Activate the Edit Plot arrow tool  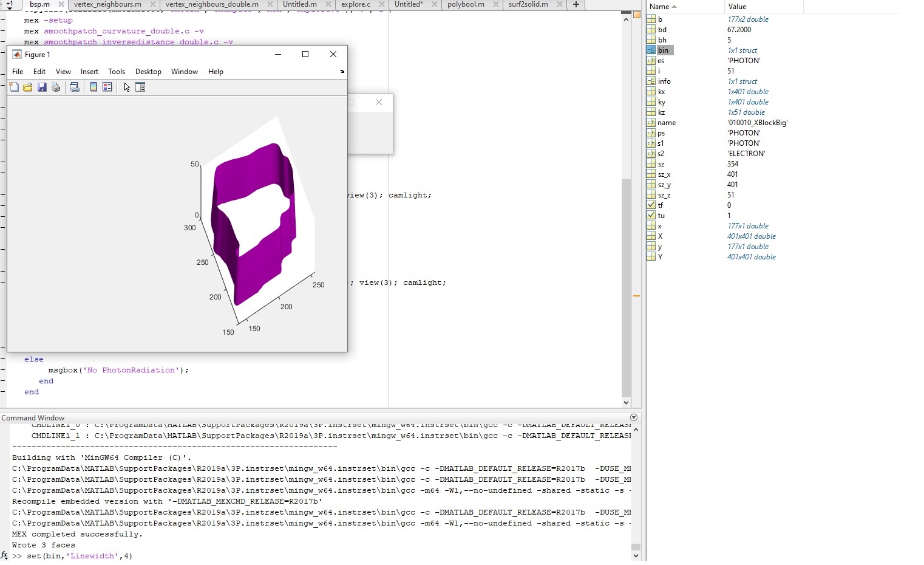point(127,87)
